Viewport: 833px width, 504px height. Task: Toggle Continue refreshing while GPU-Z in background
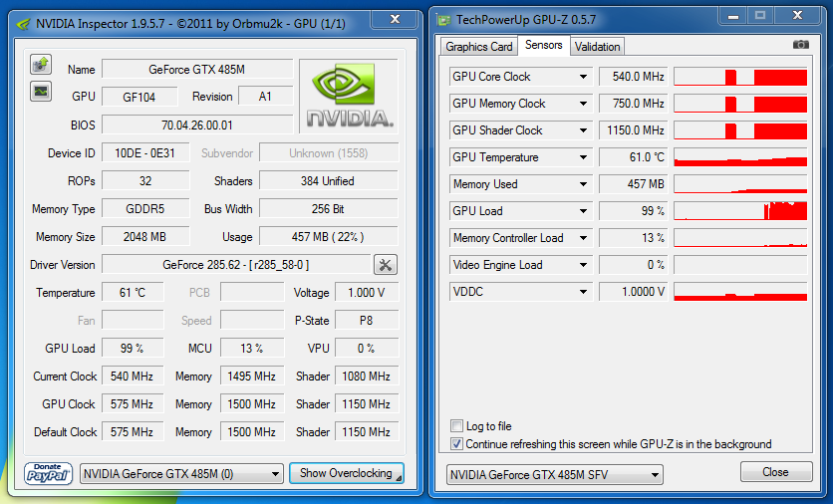(456, 444)
